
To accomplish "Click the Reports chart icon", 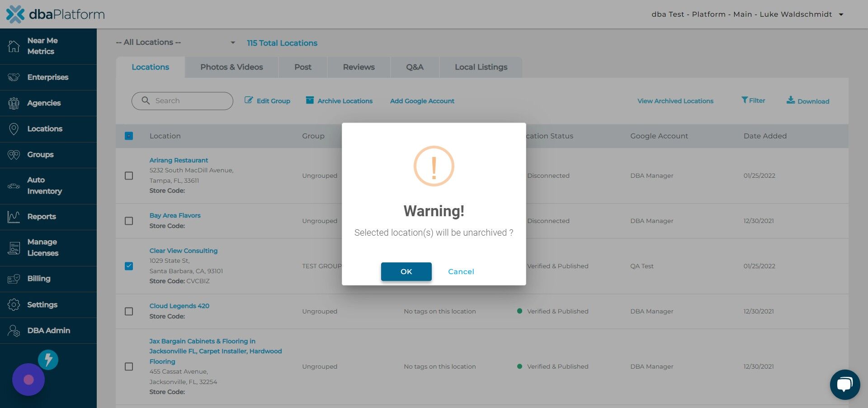I will (x=14, y=217).
